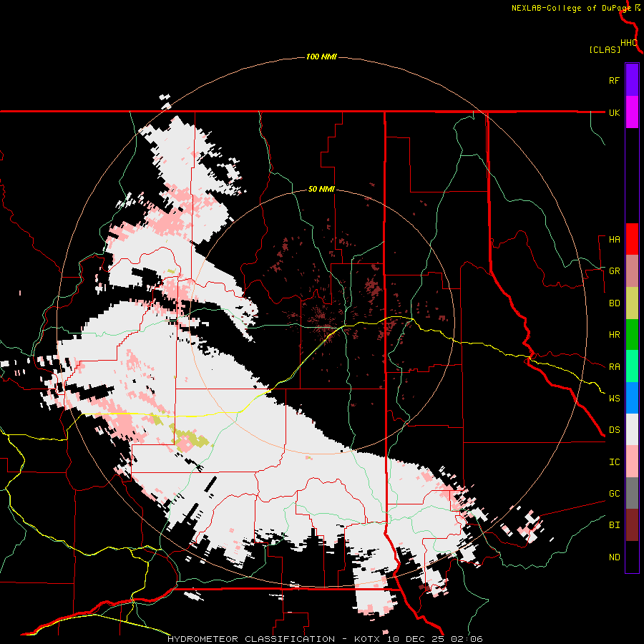Select the GR legend color block
644x644 pixels.
632,270
